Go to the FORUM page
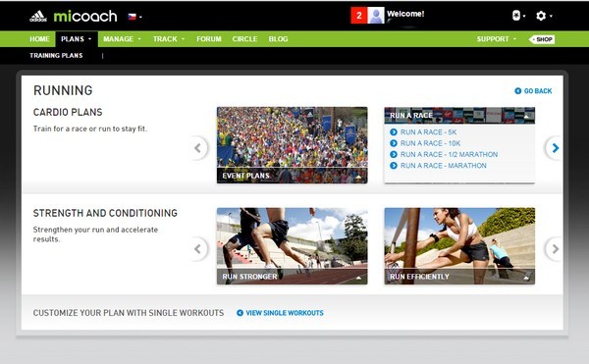The width and height of the screenshot is (589, 364). pos(209,39)
